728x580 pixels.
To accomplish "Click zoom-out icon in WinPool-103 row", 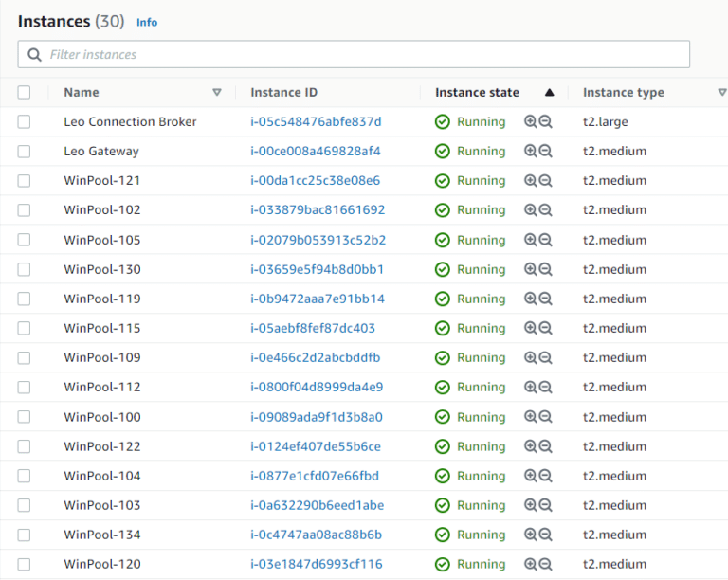I will [x=546, y=505].
